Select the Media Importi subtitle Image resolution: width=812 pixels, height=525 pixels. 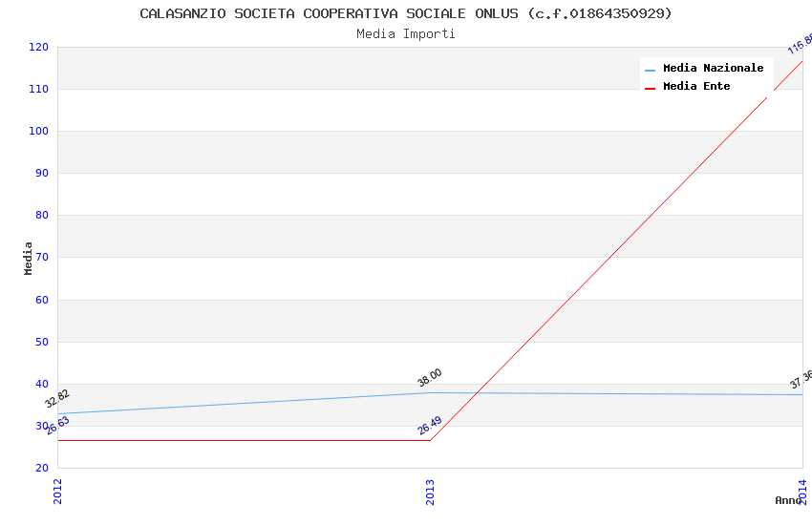(x=406, y=34)
